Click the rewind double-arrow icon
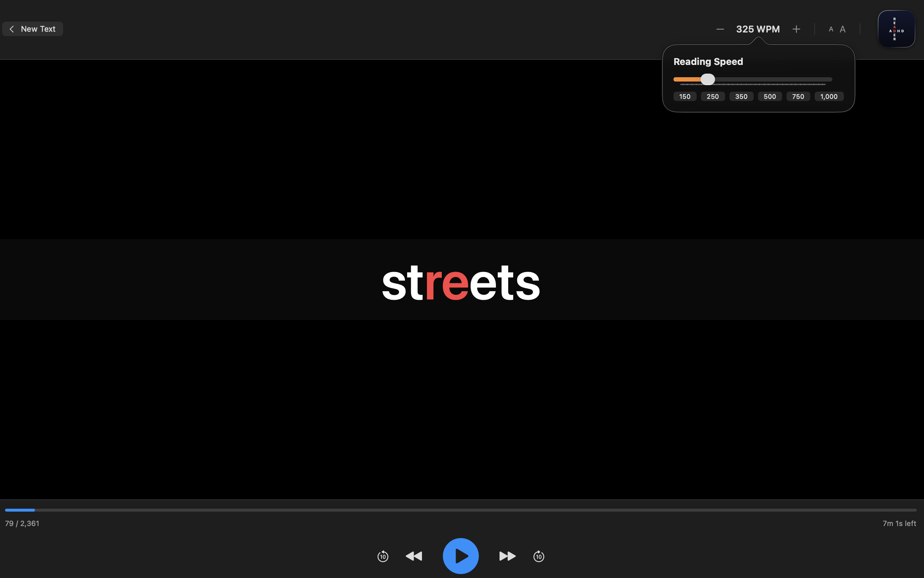Viewport: 924px width, 578px height. [x=414, y=556]
